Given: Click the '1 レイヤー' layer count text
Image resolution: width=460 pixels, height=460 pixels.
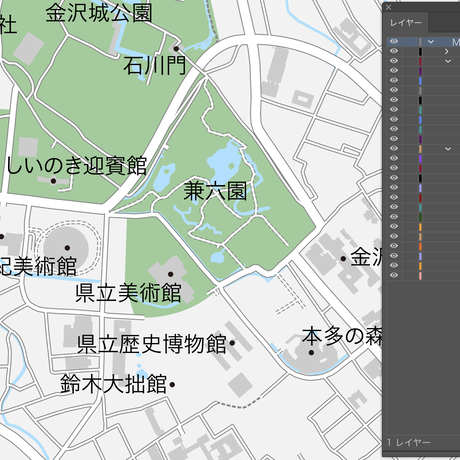Looking at the screenshot, I should [x=409, y=442].
